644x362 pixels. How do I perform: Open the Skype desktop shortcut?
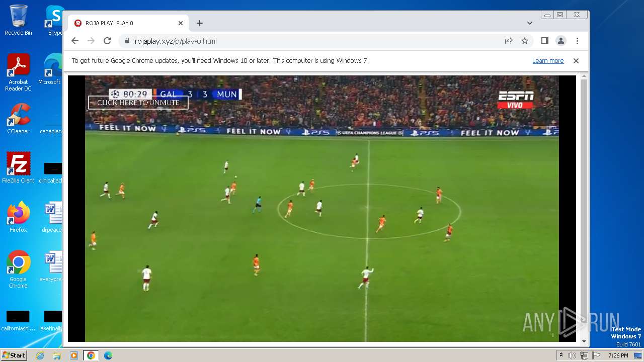(54, 20)
